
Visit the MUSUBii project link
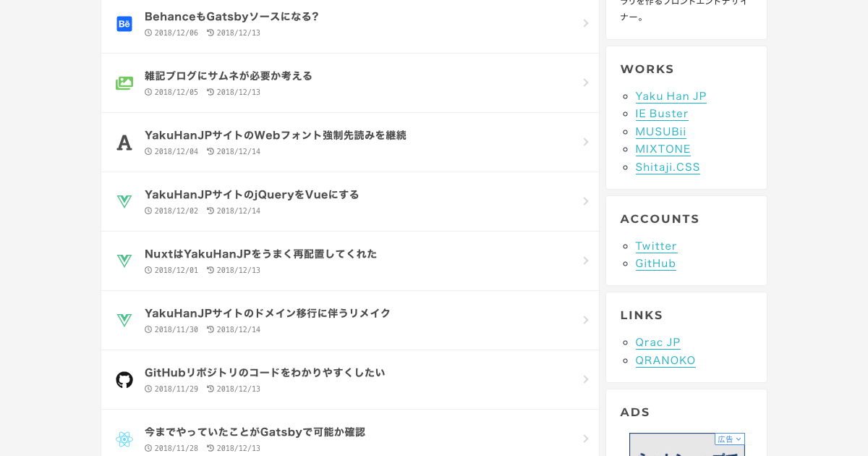[x=660, y=132]
